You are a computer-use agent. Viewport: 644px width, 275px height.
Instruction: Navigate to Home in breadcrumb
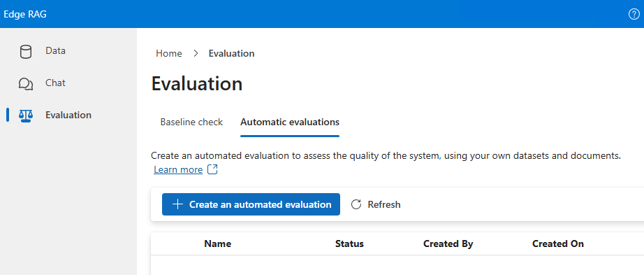click(x=169, y=53)
